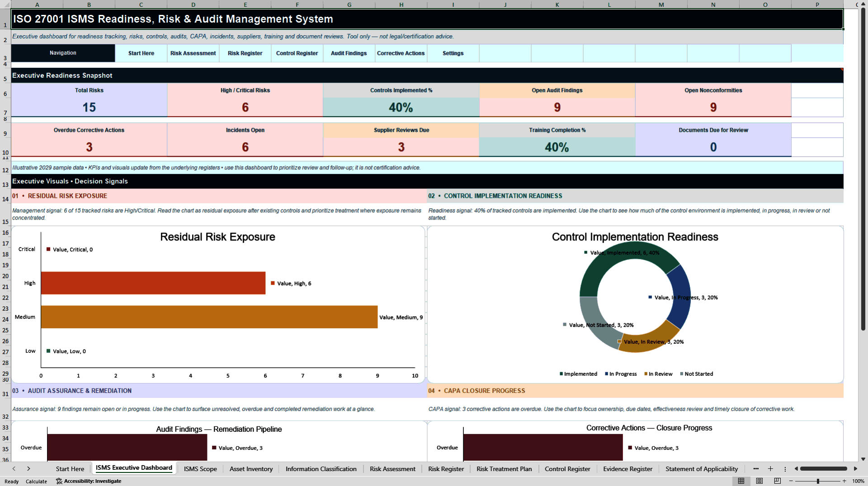
Task: Switch to Evidence Register sheet tab
Action: 627,469
